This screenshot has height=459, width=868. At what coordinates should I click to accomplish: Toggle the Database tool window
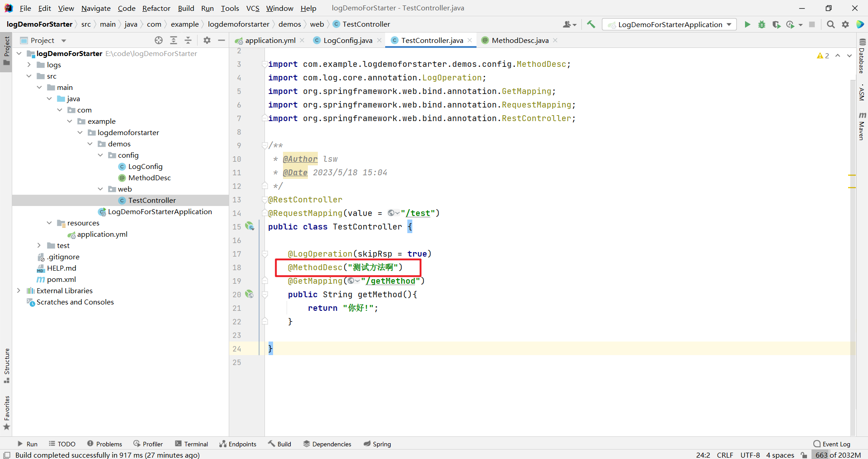(863, 59)
